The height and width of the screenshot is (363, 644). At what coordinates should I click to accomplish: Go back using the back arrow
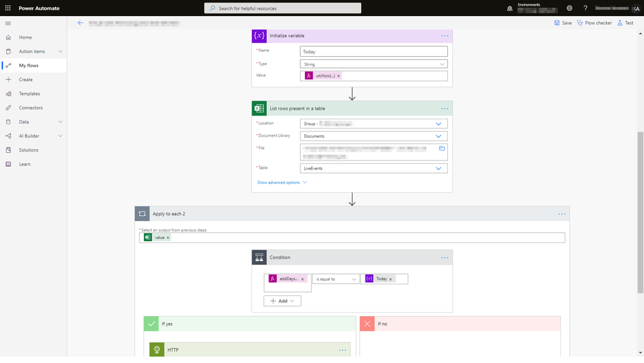(x=81, y=23)
